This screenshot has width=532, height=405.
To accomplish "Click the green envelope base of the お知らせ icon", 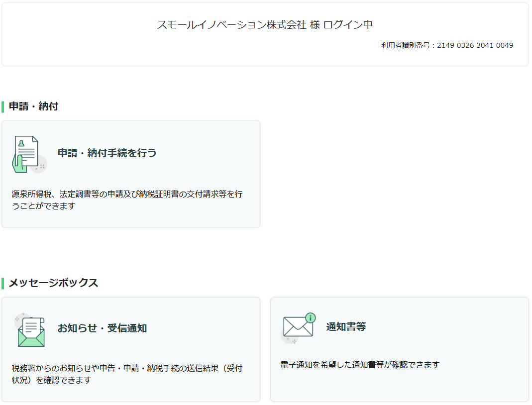I will [31, 339].
